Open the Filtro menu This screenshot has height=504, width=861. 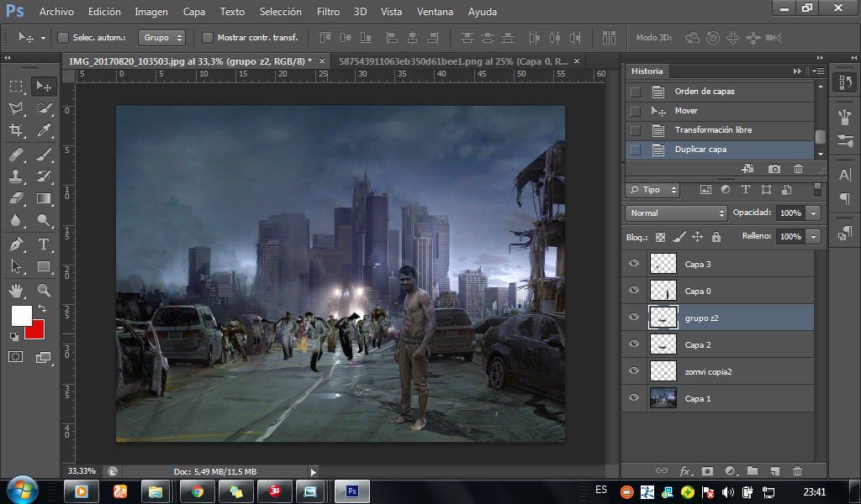click(328, 12)
